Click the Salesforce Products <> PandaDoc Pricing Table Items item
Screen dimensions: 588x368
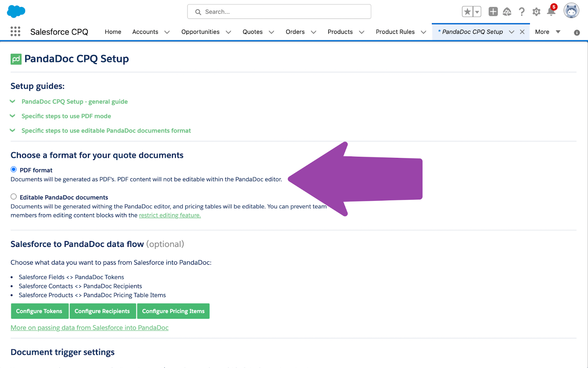pyautogui.click(x=92, y=295)
